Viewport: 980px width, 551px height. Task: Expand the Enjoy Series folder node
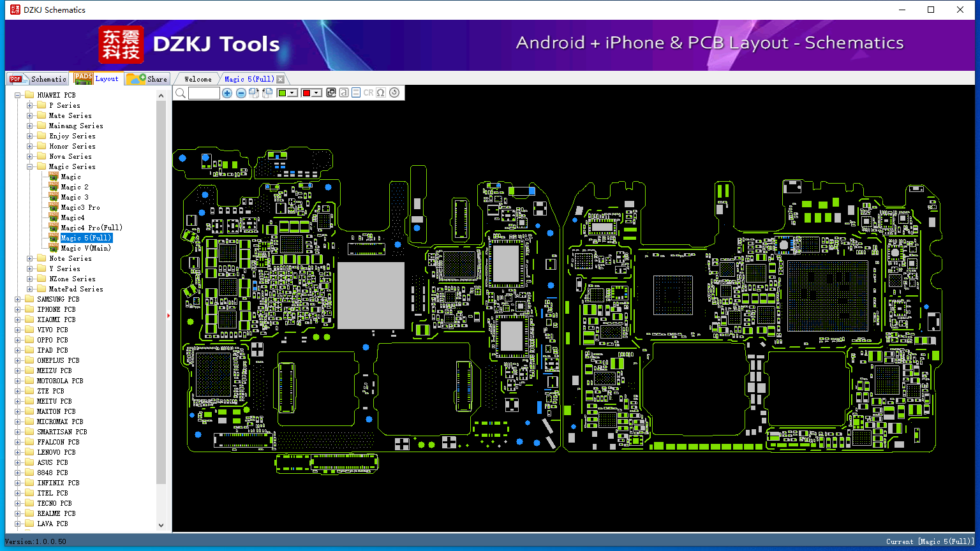click(x=30, y=136)
